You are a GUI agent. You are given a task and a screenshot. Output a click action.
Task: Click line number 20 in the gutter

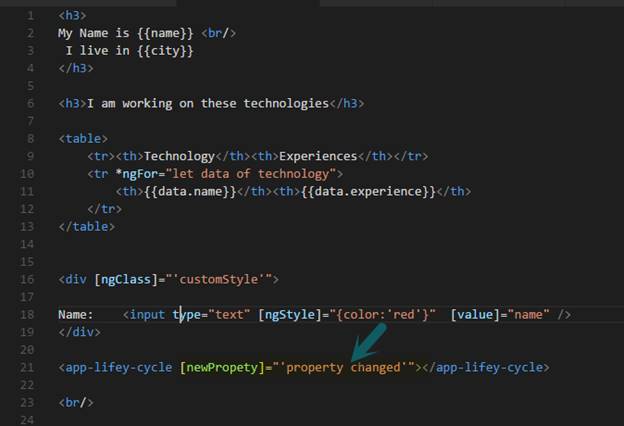(x=27, y=350)
